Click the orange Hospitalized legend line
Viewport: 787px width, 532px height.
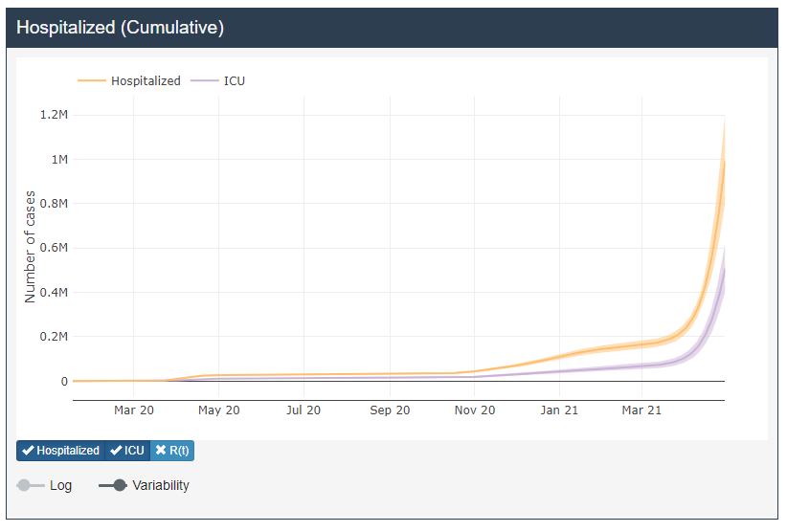(92, 81)
